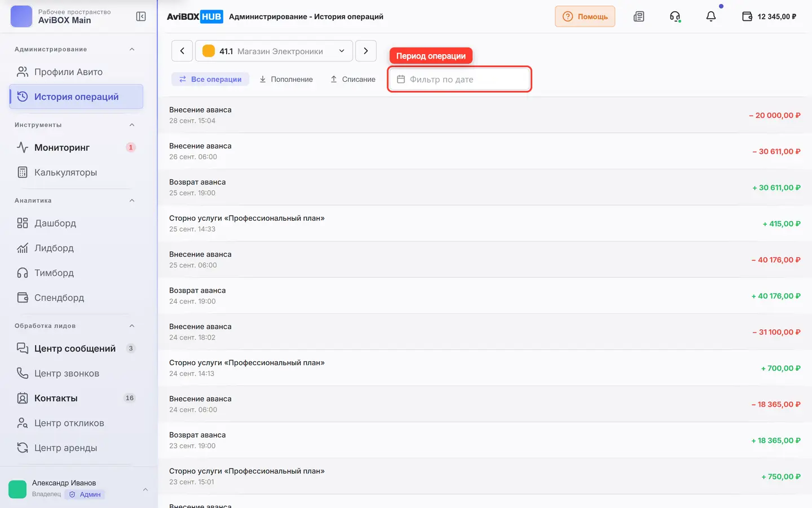Click the Лидборд chart icon

pyautogui.click(x=23, y=248)
